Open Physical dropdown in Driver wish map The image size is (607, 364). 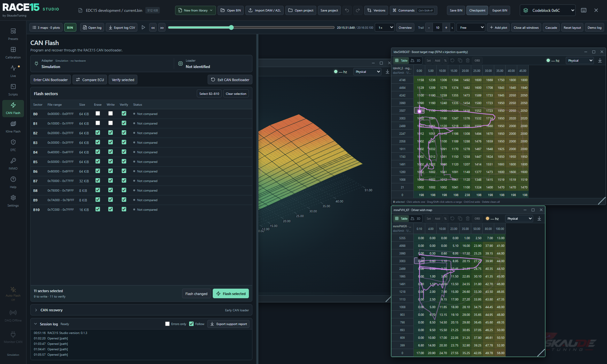[519, 218]
